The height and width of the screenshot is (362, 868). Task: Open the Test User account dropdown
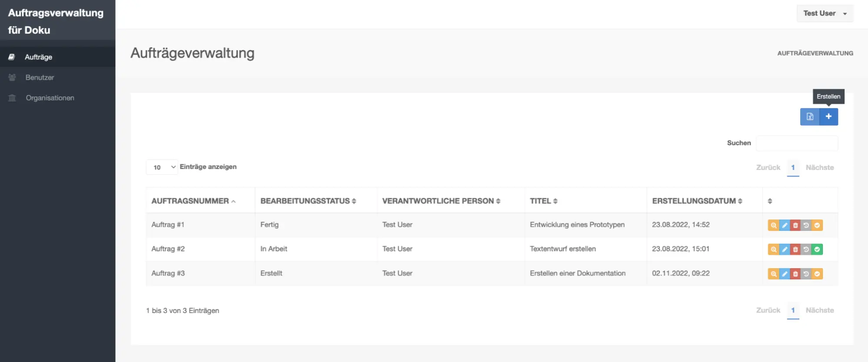(825, 13)
